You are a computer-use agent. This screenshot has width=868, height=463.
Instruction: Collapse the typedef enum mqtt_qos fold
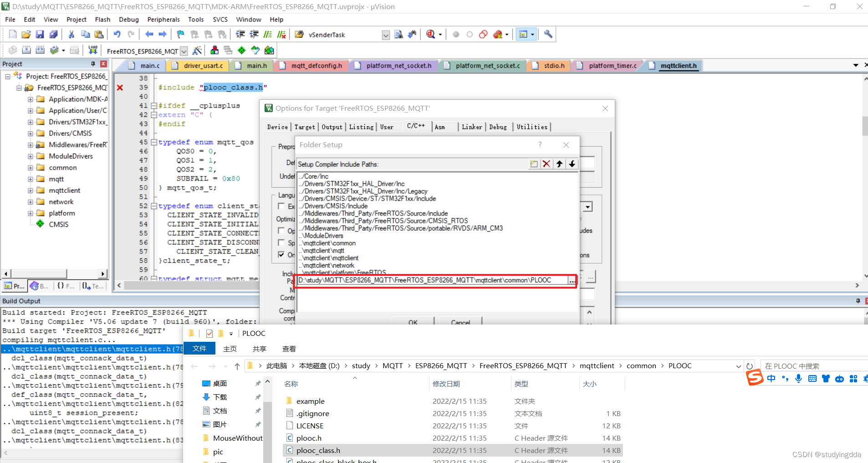coord(154,142)
